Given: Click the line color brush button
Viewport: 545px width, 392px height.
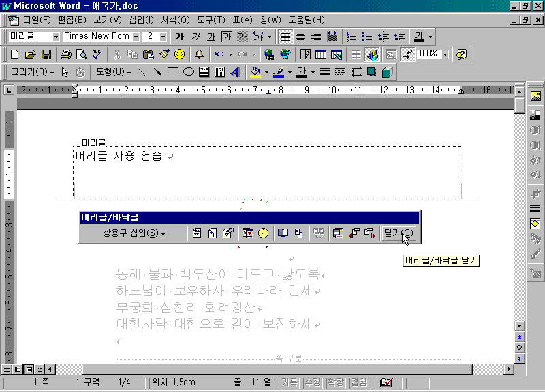Looking at the screenshot, I should click(x=279, y=72).
